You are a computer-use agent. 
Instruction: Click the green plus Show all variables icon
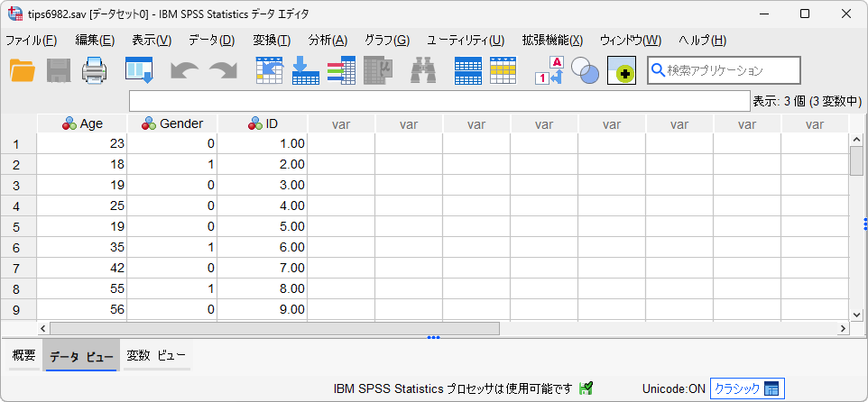click(622, 70)
